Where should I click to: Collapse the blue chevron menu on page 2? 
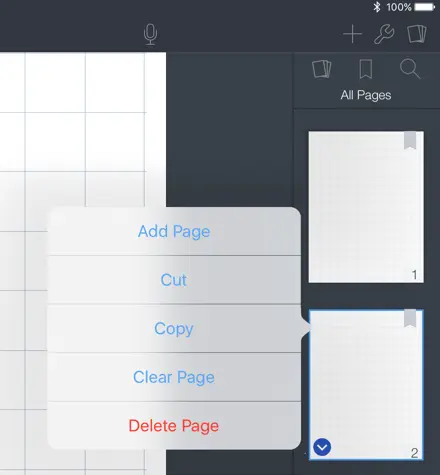322,447
